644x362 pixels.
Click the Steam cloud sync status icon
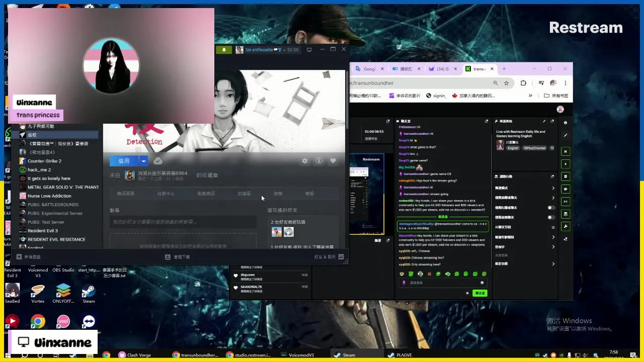(158, 161)
